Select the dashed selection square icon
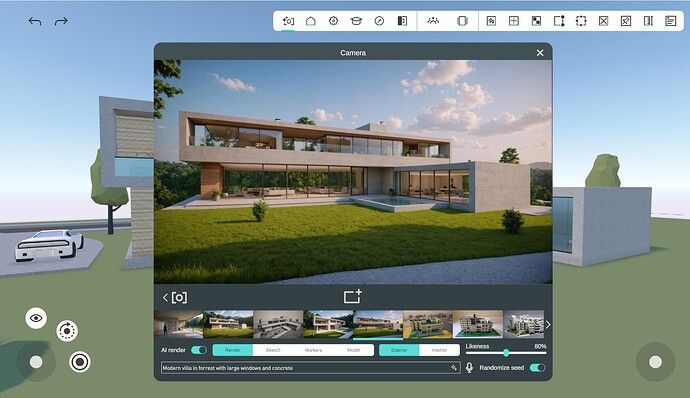The image size is (690, 398). click(581, 21)
